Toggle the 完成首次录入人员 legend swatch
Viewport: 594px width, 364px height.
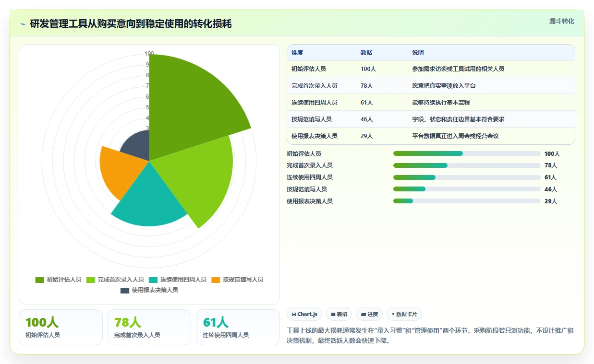coord(90,280)
